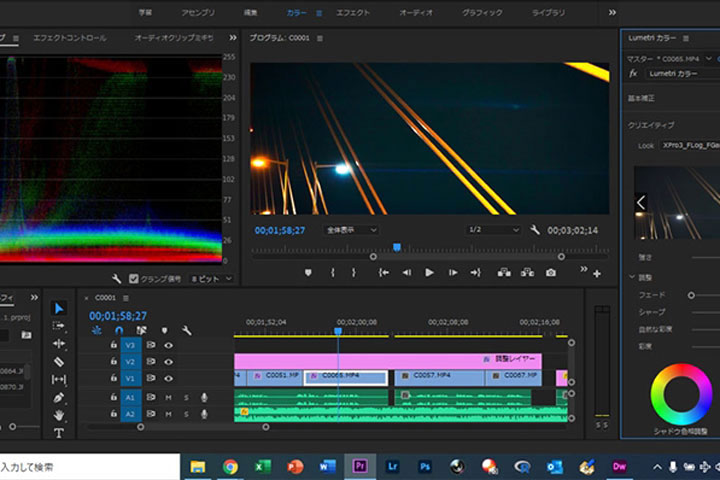The height and width of the screenshot is (480, 720).
Task: Select the Hand tool
Action: pyautogui.click(x=59, y=415)
